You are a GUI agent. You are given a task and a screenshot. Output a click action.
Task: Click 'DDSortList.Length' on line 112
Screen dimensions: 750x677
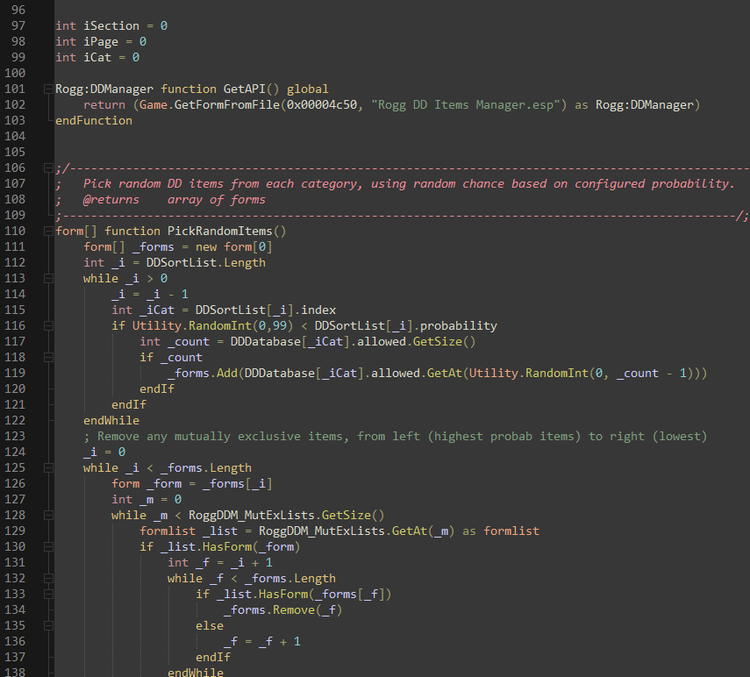[x=206, y=263]
